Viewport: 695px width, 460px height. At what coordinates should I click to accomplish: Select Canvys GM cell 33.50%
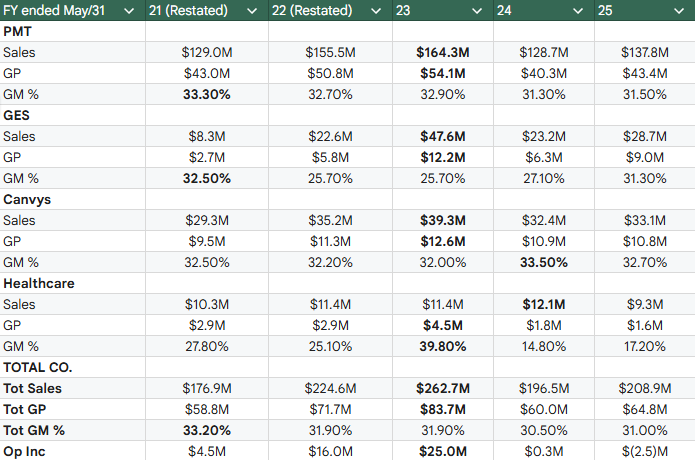pyautogui.click(x=544, y=262)
